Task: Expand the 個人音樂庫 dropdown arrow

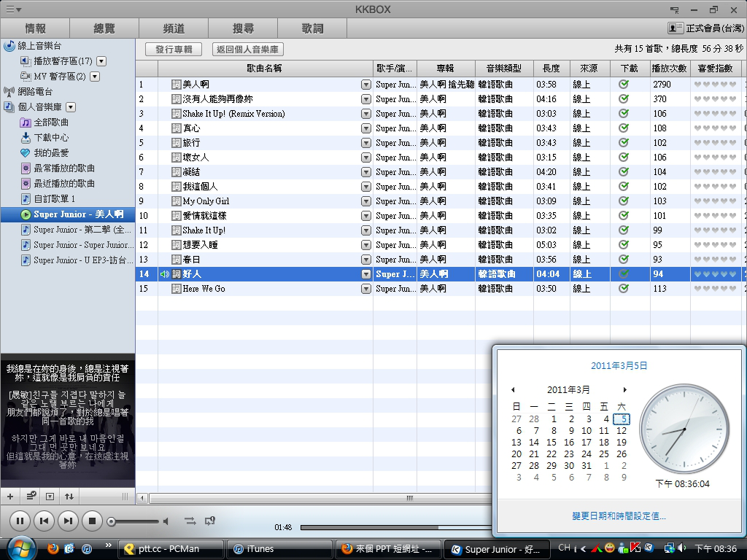Action: tap(71, 107)
